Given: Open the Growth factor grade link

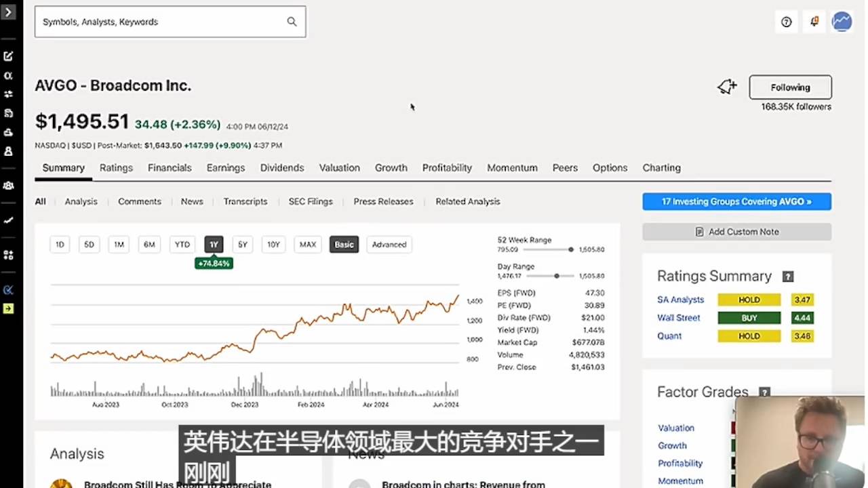Looking at the screenshot, I should click(672, 446).
